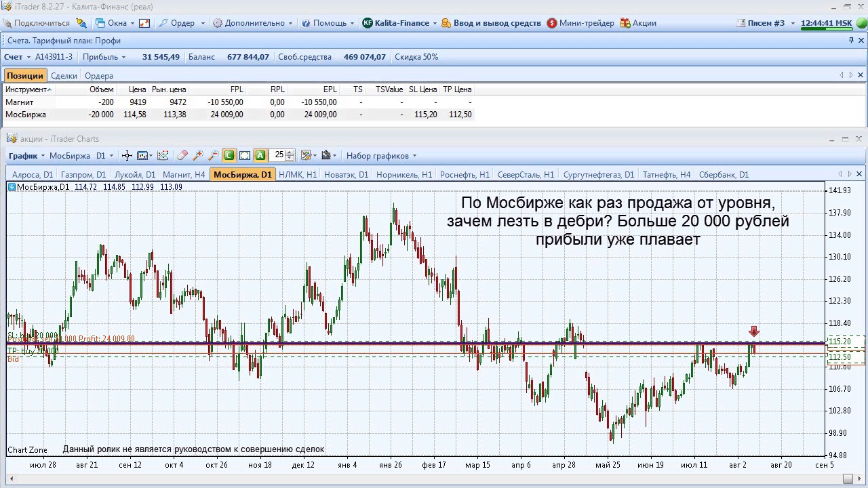Viewport: 868px width, 488px height.
Task: Click the fullscreen red arrows icon
Action: [144, 23]
